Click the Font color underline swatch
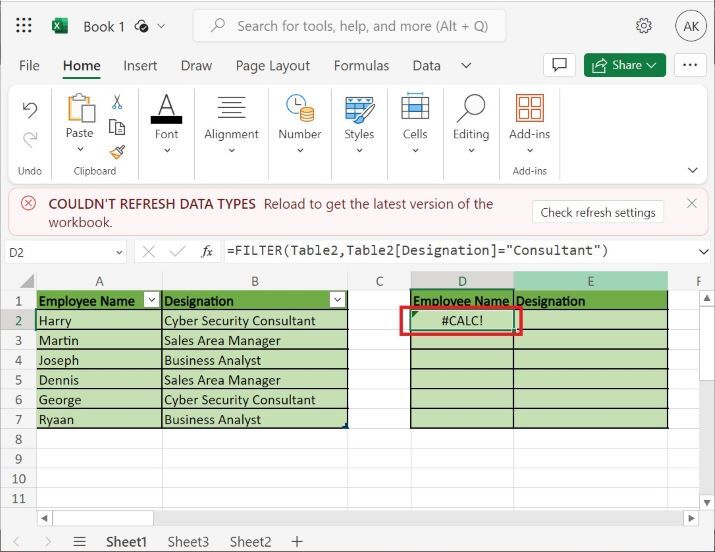The image size is (715, 552). click(x=166, y=118)
